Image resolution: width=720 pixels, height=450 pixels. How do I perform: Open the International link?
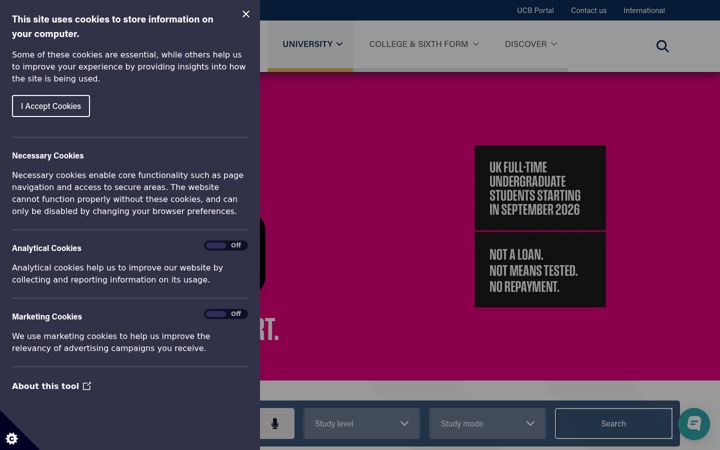point(644,10)
